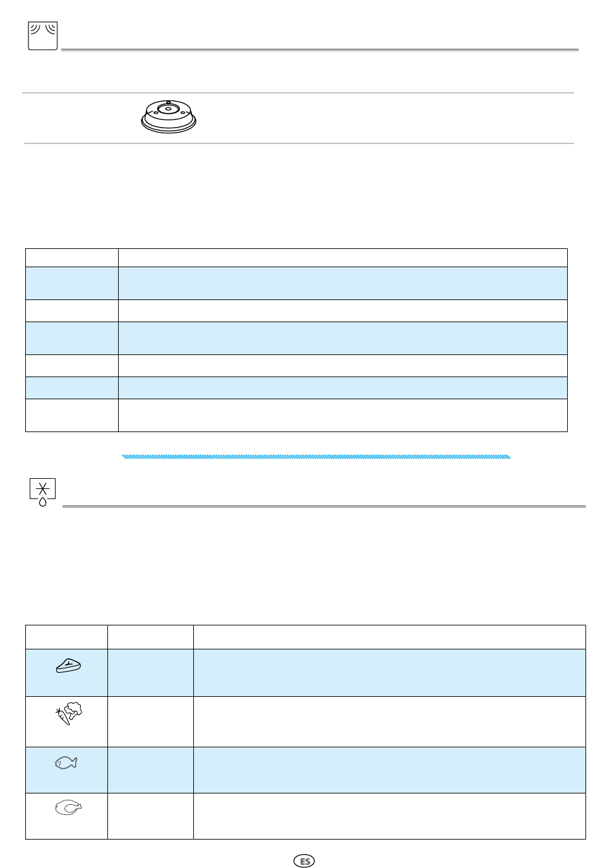The width and height of the screenshot is (600, 868).
Task: Click the middle cell beside the poultry icon
Action: click(150, 816)
